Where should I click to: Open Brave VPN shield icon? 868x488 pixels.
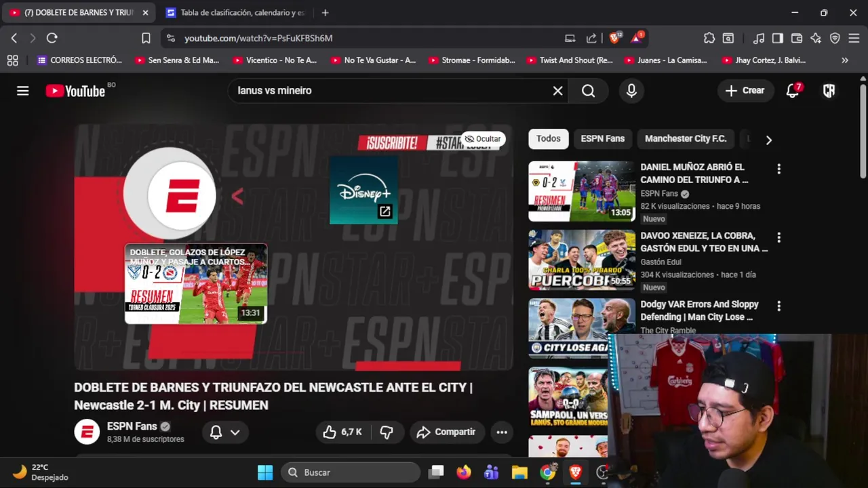835,38
